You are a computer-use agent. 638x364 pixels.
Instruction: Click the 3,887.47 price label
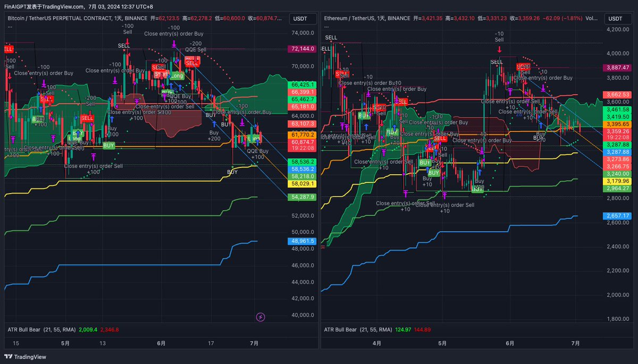pyautogui.click(x=617, y=68)
